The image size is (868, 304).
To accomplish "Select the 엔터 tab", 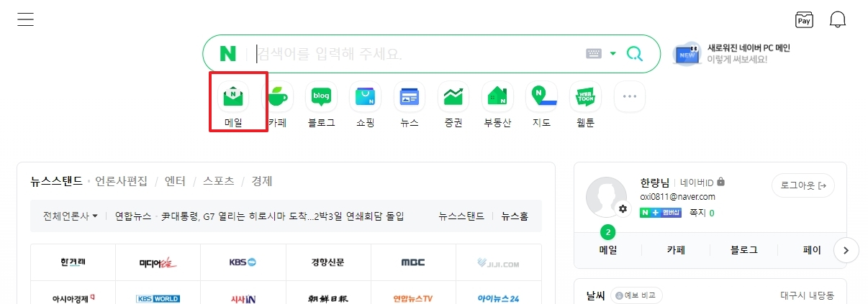I will [x=175, y=181].
